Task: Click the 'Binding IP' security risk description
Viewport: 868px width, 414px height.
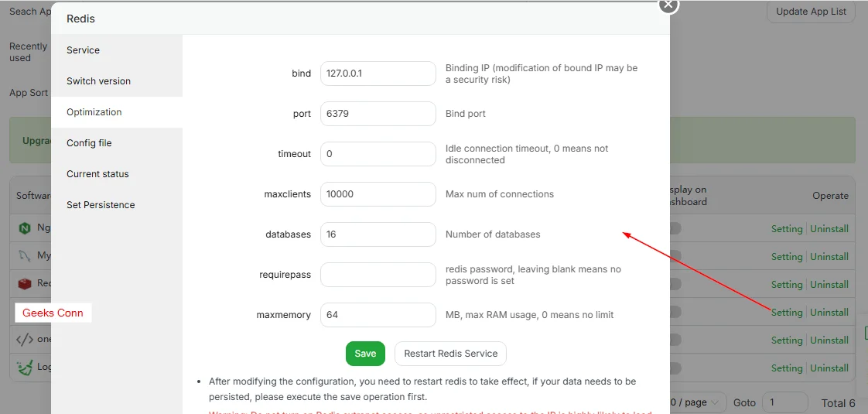Action: (x=542, y=74)
